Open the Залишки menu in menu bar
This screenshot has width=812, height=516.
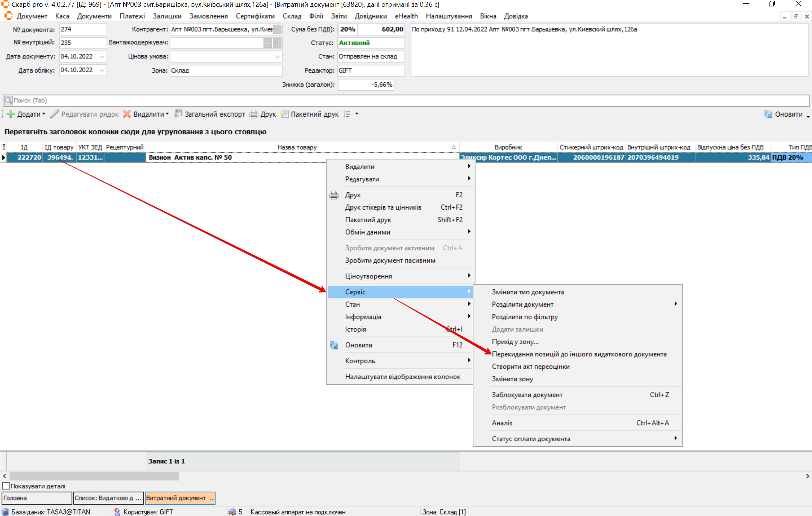[x=167, y=16]
